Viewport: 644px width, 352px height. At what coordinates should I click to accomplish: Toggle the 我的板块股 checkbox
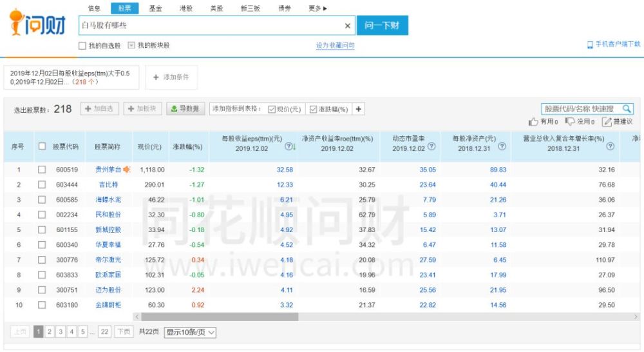pos(131,45)
